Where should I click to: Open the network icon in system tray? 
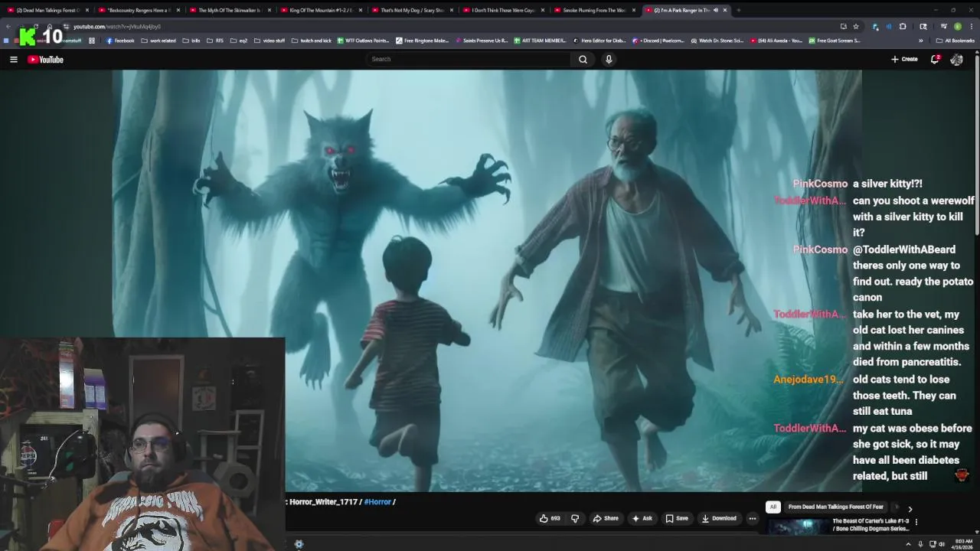pyautogui.click(x=933, y=544)
